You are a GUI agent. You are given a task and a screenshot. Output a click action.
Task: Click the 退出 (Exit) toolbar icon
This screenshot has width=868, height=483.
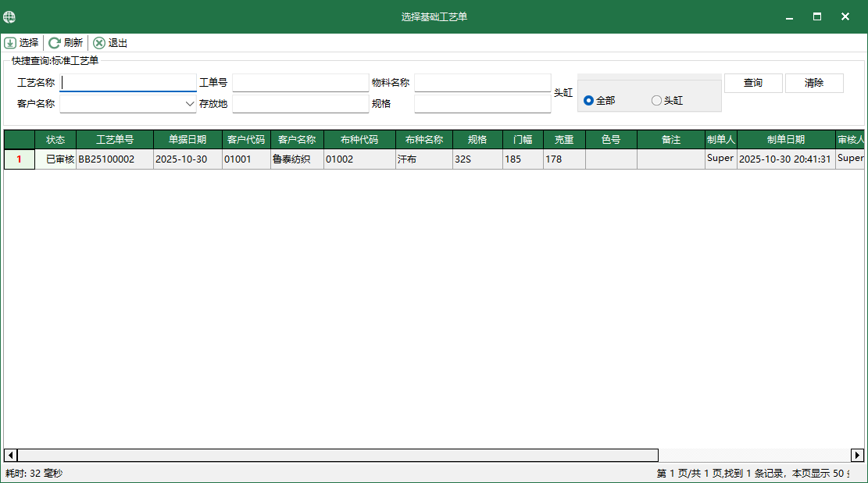(99, 43)
